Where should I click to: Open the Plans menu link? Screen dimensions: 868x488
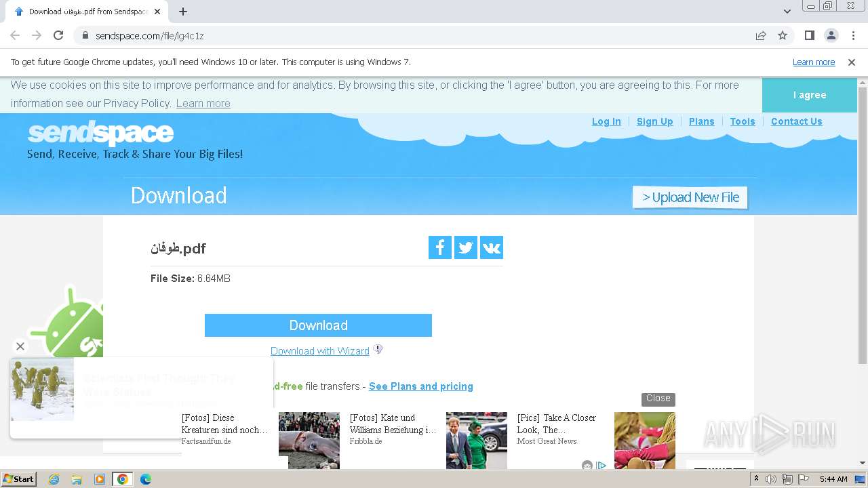pos(701,121)
